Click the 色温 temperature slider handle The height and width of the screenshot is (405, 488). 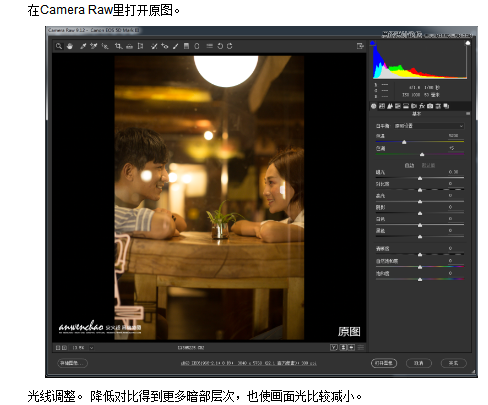tap(404, 142)
